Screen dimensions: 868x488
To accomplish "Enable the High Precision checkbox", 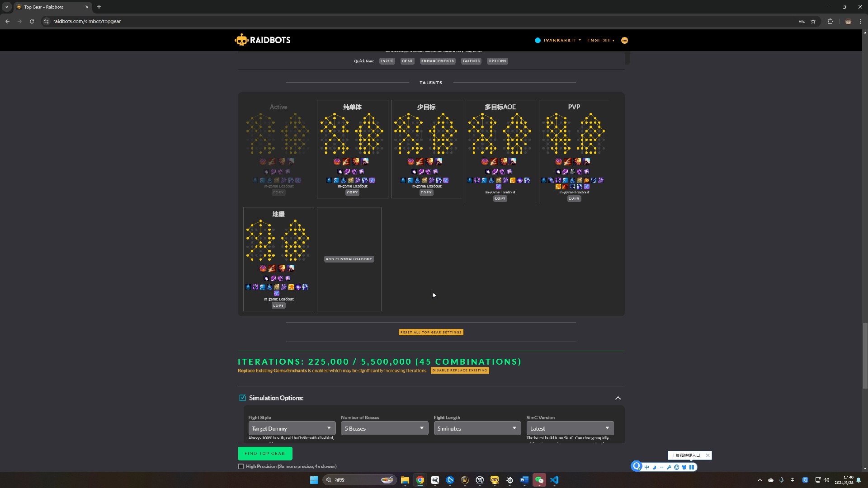I will pyautogui.click(x=241, y=466).
